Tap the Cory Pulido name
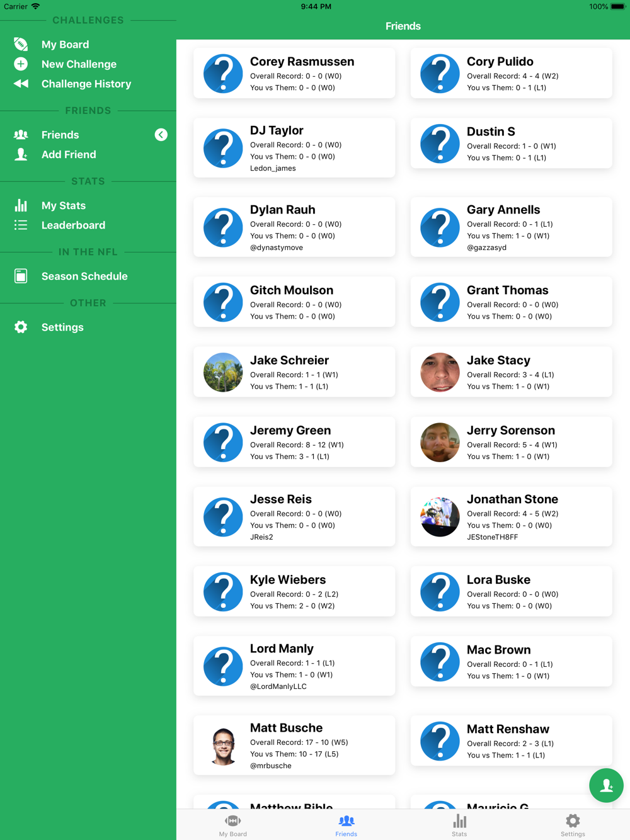This screenshot has width=630, height=840. point(500,62)
